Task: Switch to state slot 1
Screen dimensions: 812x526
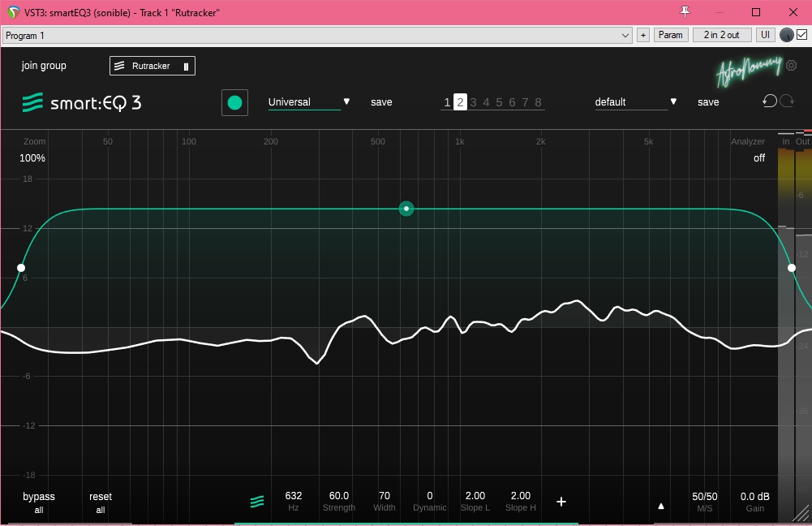Action: pyautogui.click(x=447, y=102)
